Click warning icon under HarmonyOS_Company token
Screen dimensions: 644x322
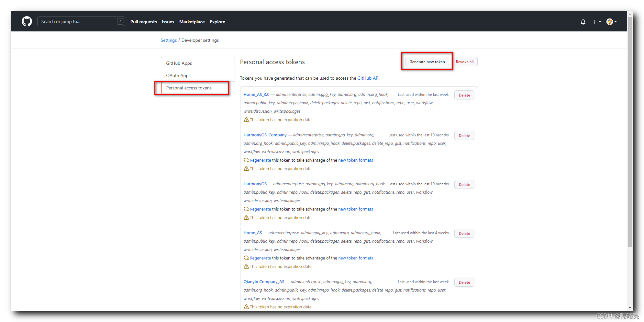coord(246,168)
